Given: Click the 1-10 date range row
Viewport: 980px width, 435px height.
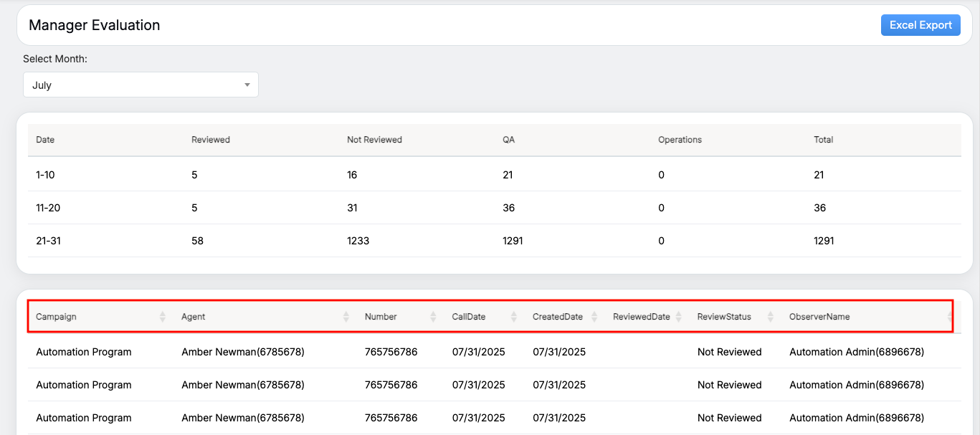Looking at the screenshot, I should [45, 175].
